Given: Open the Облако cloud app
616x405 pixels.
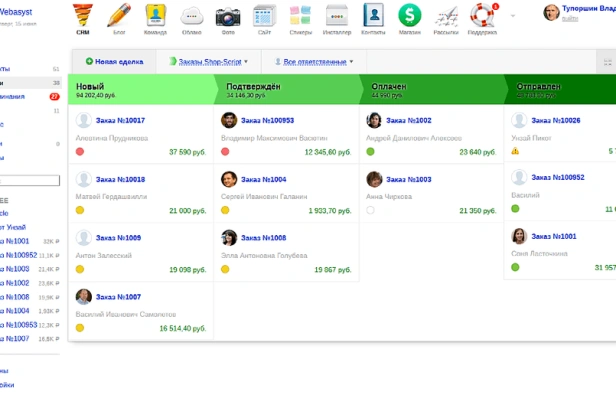Looking at the screenshot, I should [192, 16].
